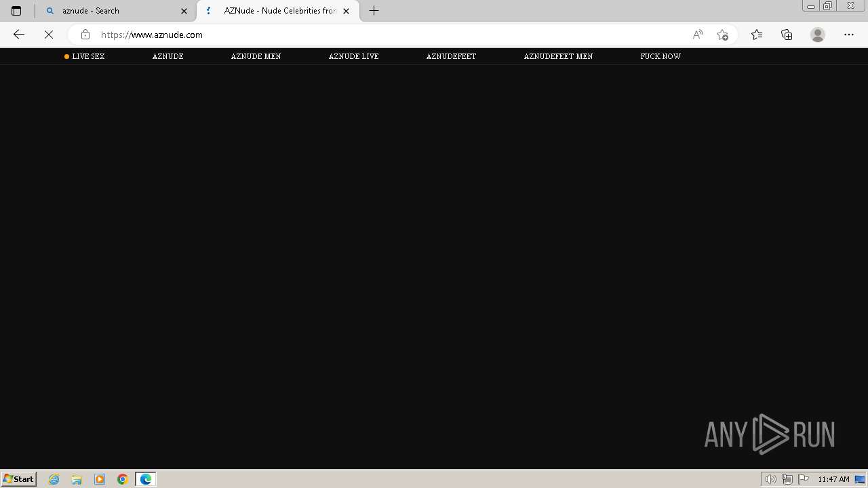This screenshot has height=488, width=868.
Task: Close the AZNude tab
Action: pyautogui.click(x=346, y=11)
